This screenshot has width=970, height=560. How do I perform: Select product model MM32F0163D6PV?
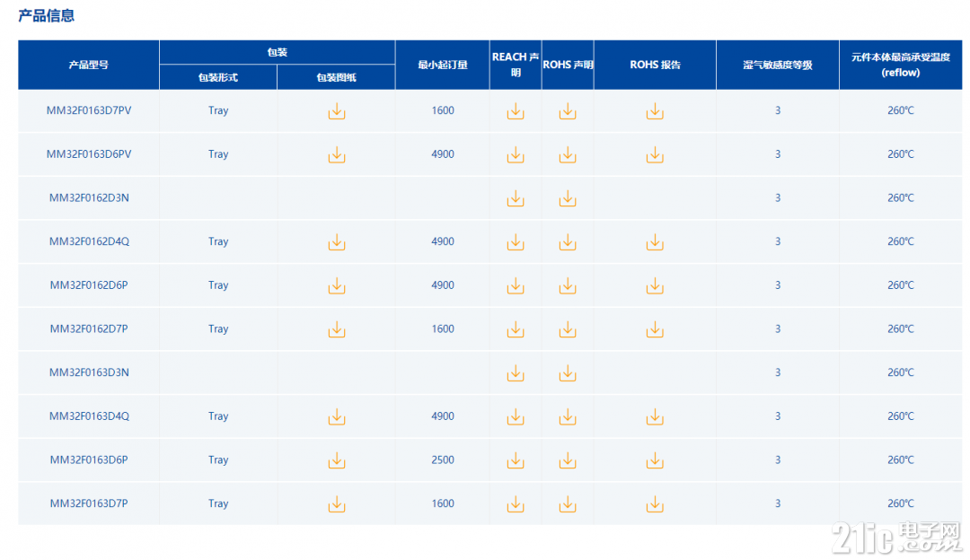pyautogui.click(x=89, y=153)
